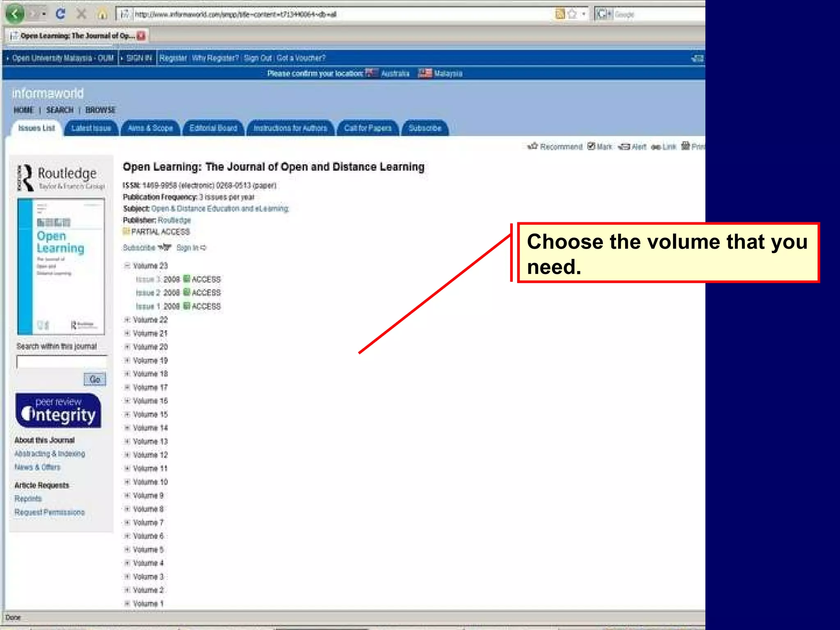Click the SEARCH navigation link
This screenshot has width=840, height=630.
click(x=60, y=110)
